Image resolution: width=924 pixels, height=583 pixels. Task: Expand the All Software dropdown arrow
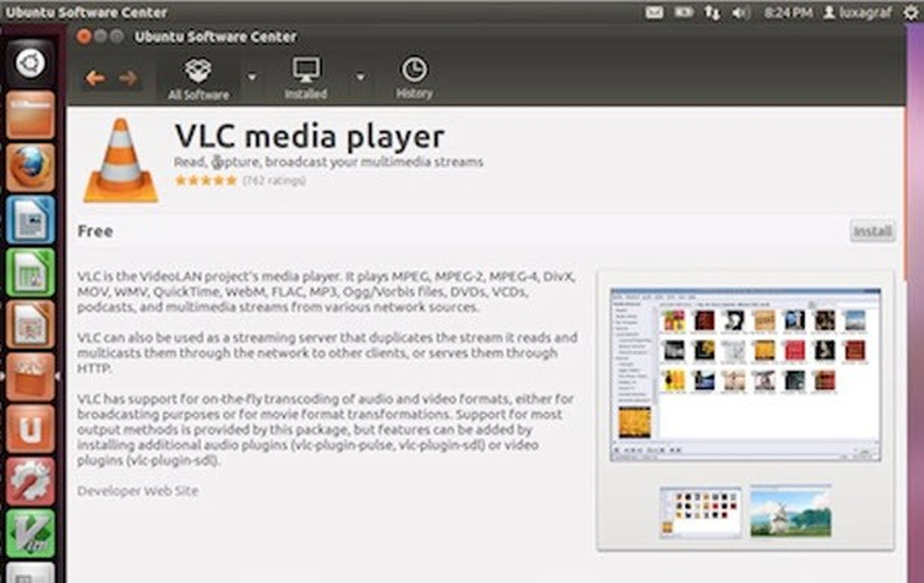[x=252, y=77]
